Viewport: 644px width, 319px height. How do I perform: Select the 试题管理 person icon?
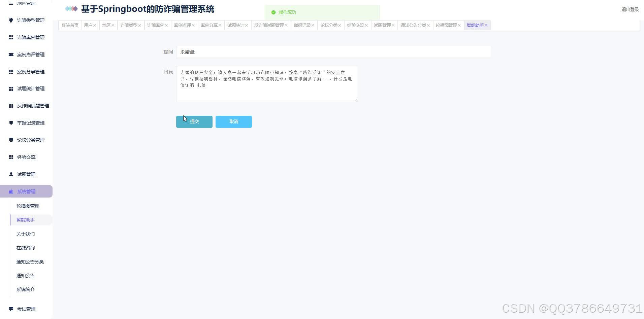click(11, 174)
